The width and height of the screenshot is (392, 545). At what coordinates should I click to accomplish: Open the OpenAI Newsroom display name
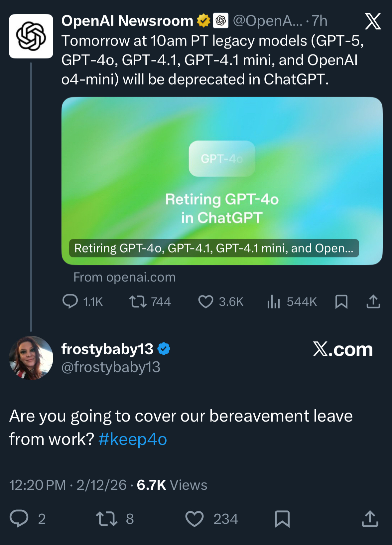pyautogui.click(x=127, y=21)
